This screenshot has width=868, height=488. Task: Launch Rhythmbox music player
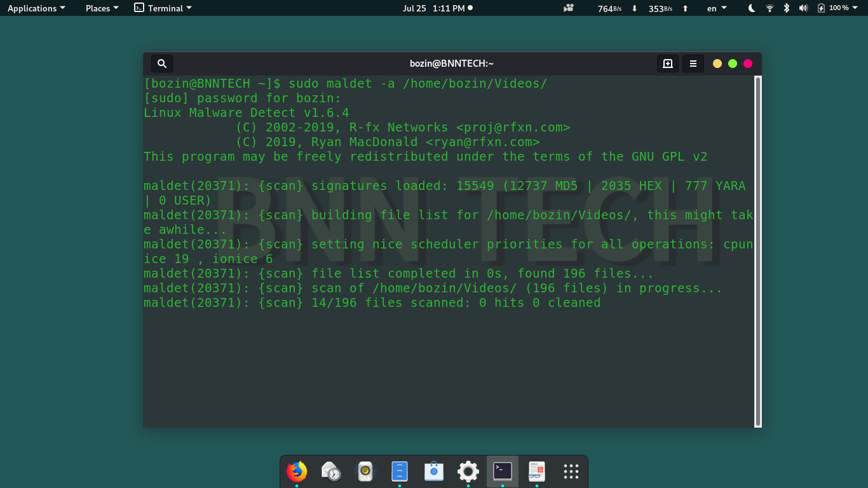pyautogui.click(x=365, y=471)
